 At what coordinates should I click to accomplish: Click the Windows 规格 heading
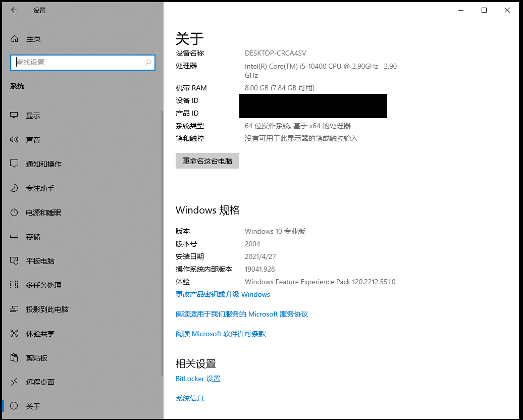207,210
